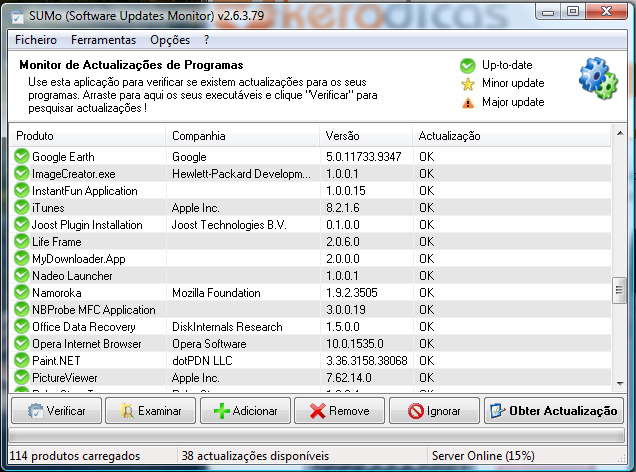Click Obter Actualização button

point(554,411)
